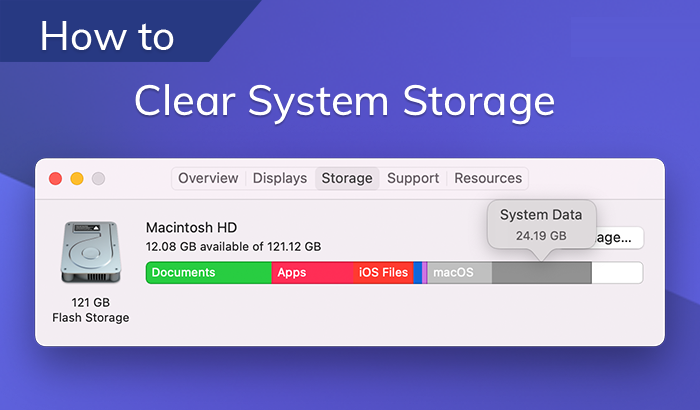Close the About This Mac window
The height and width of the screenshot is (410, 700).
tap(56, 179)
